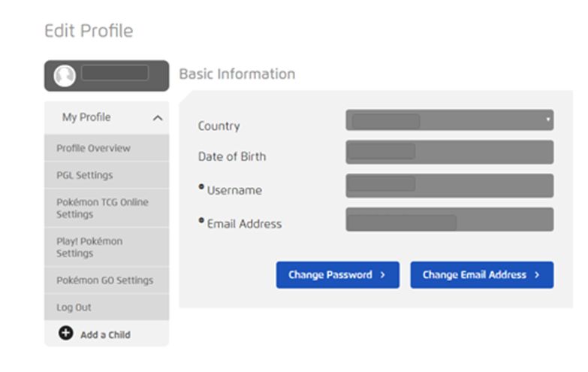Go to PGL Settings
The image size is (588, 372).
(107, 175)
